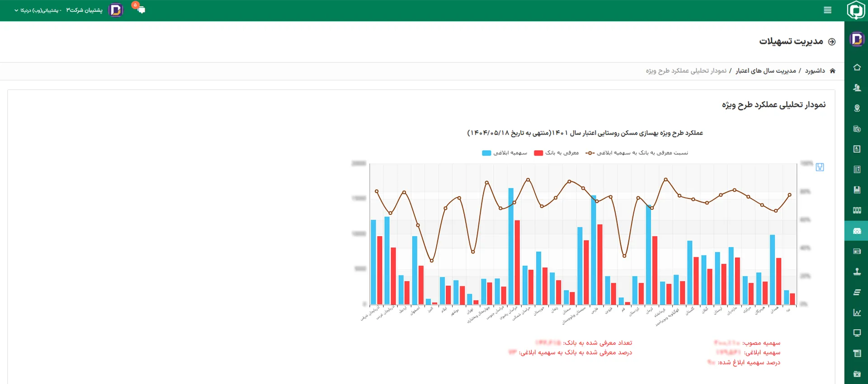Screen dimensions: 868x384
Task: Toggle the سهمیه ابلاغی series in legend
Action: click(505, 153)
